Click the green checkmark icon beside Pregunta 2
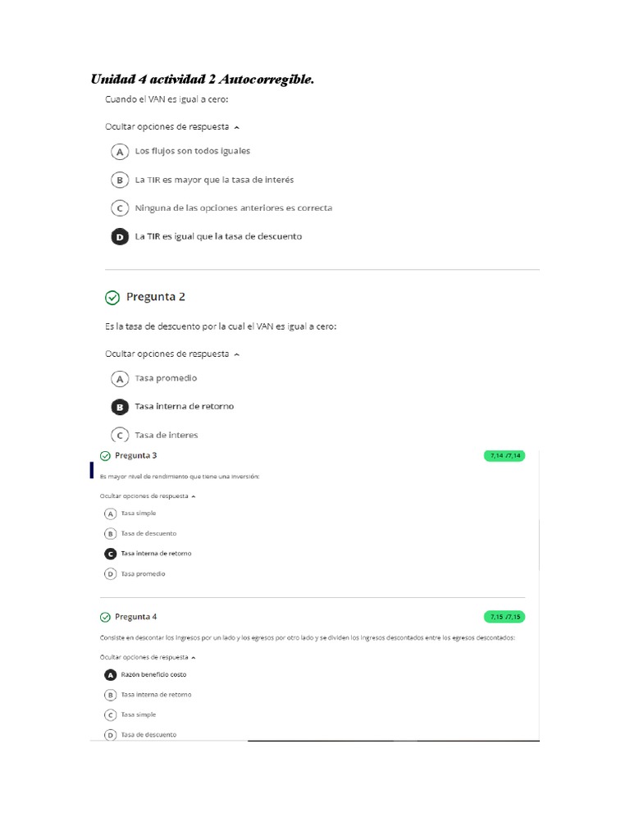This screenshot has height=840, width=630. (x=112, y=297)
